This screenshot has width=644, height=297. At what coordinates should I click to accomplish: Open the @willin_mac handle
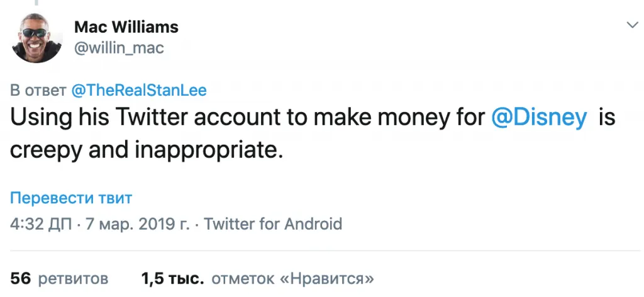pyautogui.click(x=119, y=48)
